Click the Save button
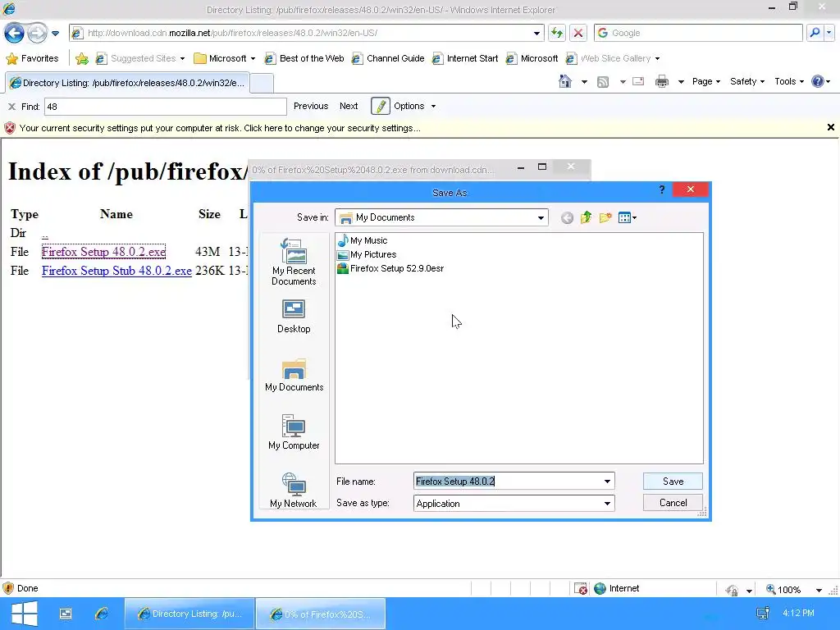This screenshot has width=840, height=630. (x=673, y=481)
